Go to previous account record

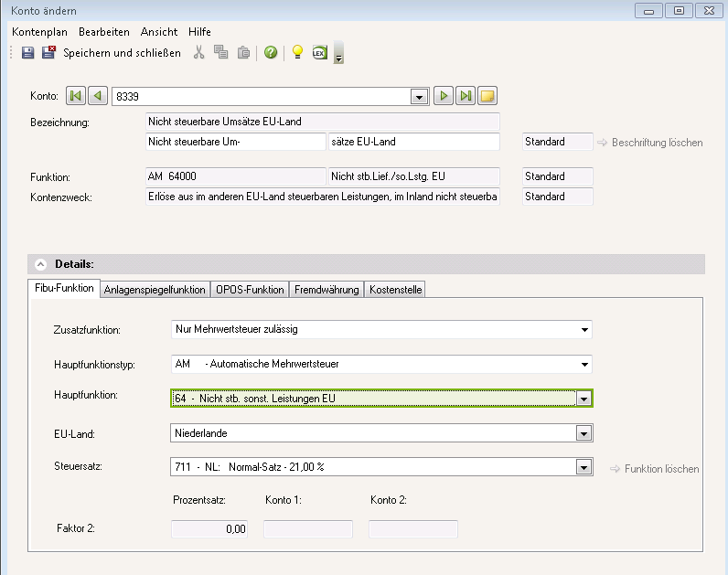pyautogui.click(x=98, y=96)
